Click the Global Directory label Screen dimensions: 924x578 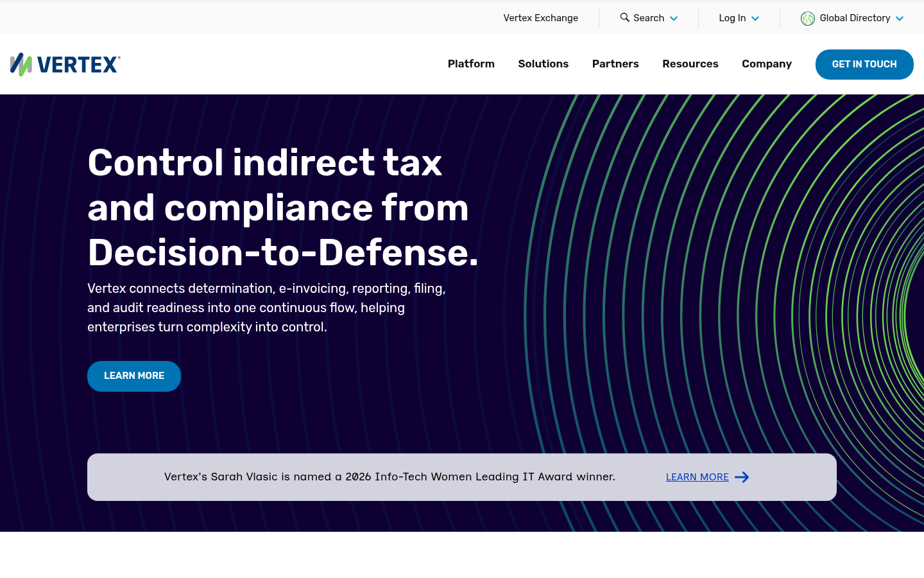[x=855, y=18]
